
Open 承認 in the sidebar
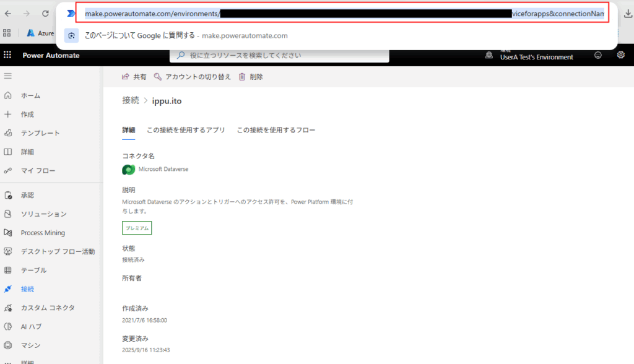click(27, 196)
